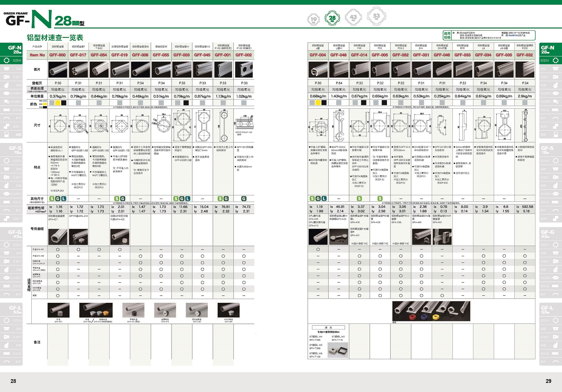Open the GFF-032 product photo

[x=525, y=69]
